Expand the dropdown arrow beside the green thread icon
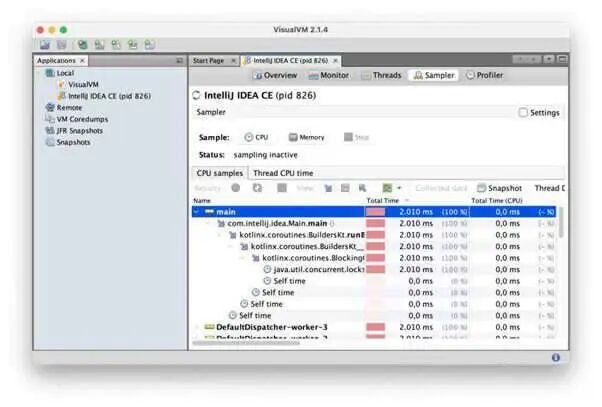 coord(399,188)
